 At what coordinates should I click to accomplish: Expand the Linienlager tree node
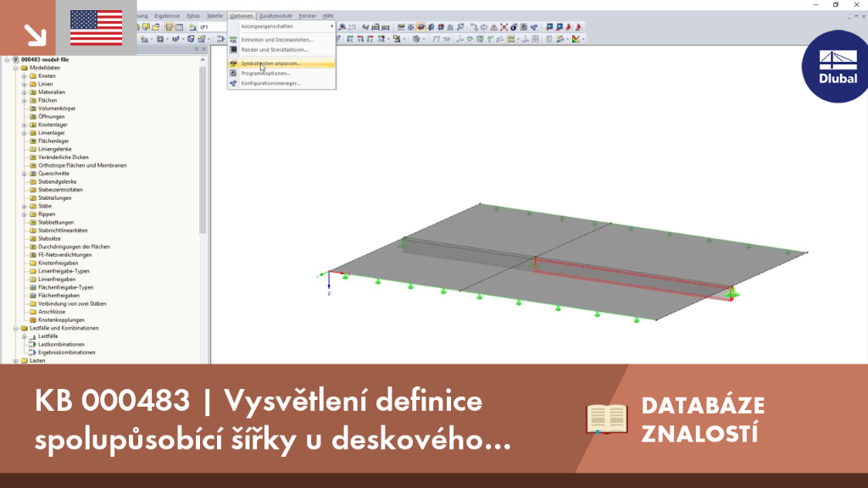click(x=25, y=133)
